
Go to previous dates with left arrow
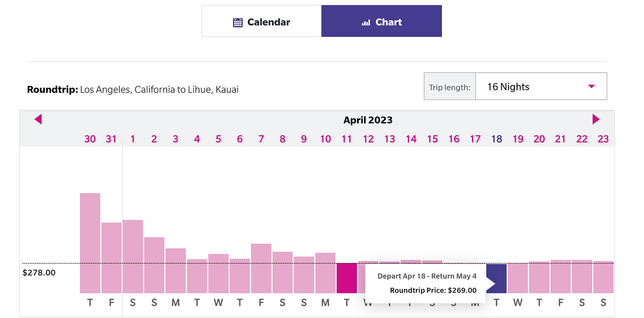pyautogui.click(x=38, y=119)
